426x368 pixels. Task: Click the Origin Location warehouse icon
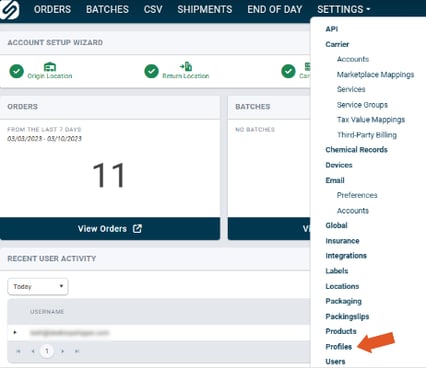click(x=50, y=67)
